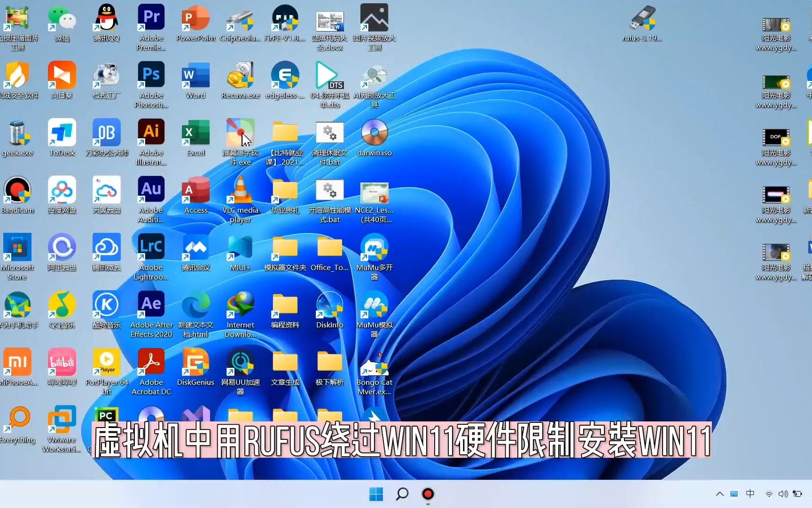The width and height of the screenshot is (812, 508).
Task: Toggle Chinese/English with 中 IME indicator
Action: click(750, 494)
